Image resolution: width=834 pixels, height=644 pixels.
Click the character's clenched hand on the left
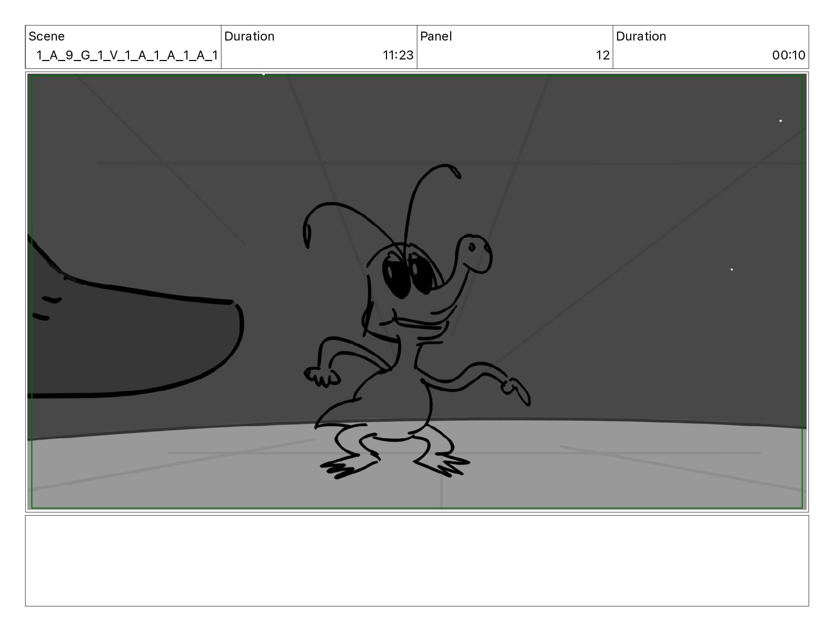[x=320, y=376]
